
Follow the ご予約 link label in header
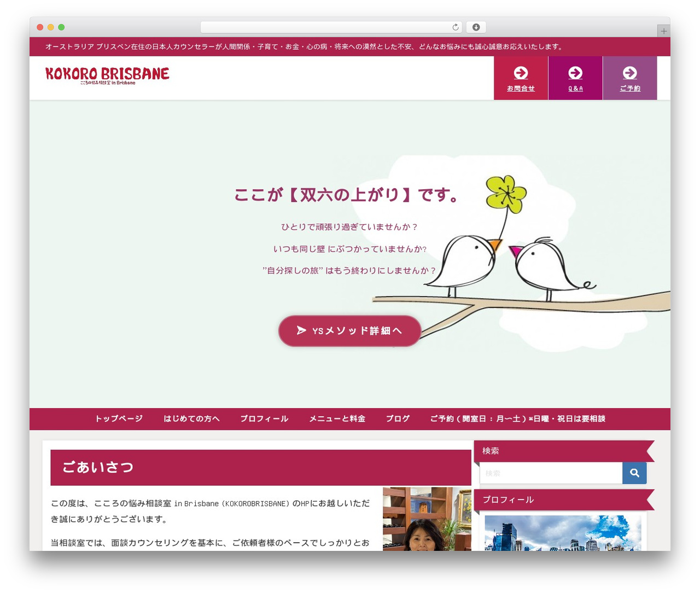pyautogui.click(x=630, y=89)
